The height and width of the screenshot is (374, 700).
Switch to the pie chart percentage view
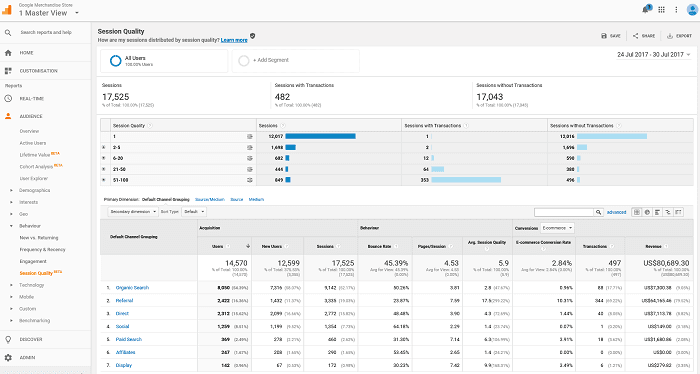(647, 212)
